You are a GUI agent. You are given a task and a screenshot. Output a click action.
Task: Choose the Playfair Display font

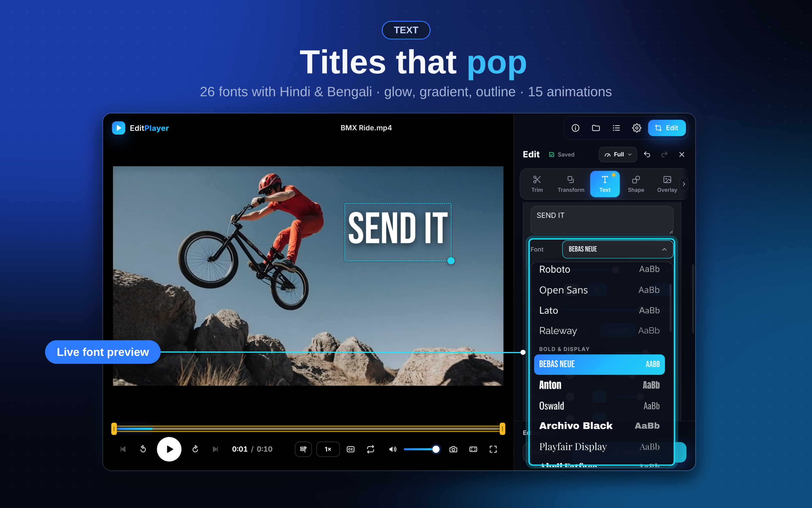click(x=599, y=446)
